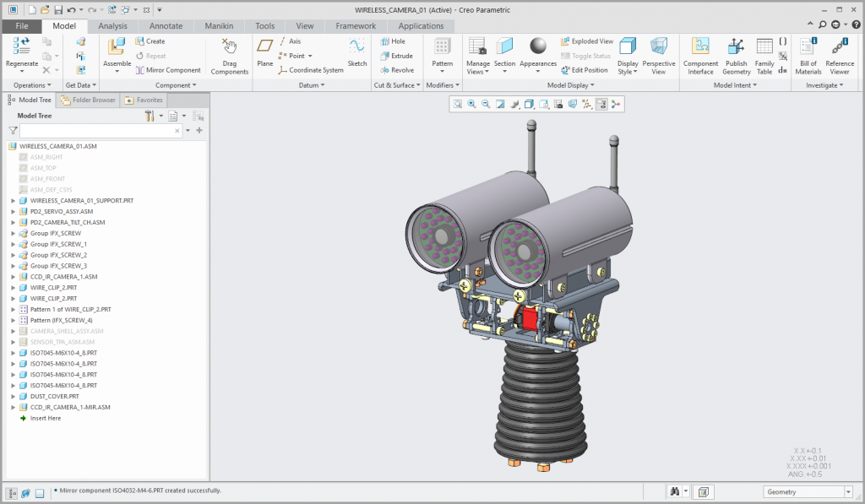Toggle the model tree panel icon in status bar
The width and height of the screenshot is (865, 504).
tap(12, 493)
